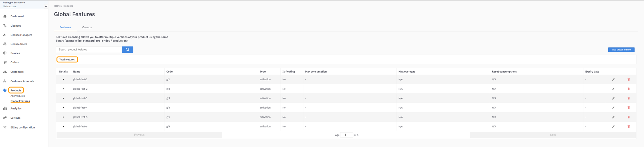Open All Products sidebar link

click(18, 96)
